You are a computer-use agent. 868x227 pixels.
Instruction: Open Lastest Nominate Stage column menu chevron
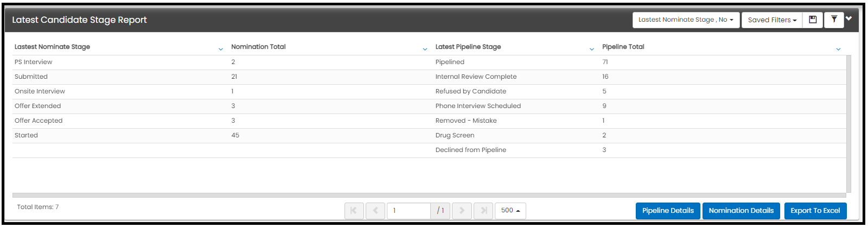221,49
